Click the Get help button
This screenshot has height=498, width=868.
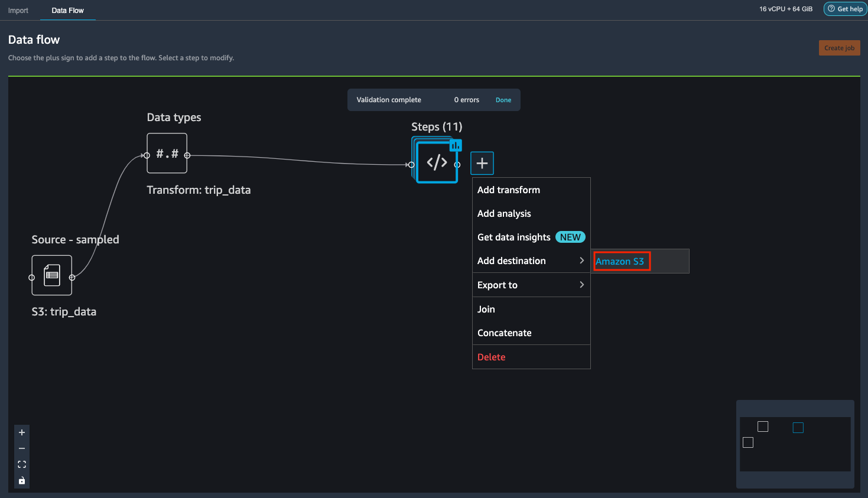coord(845,9)
